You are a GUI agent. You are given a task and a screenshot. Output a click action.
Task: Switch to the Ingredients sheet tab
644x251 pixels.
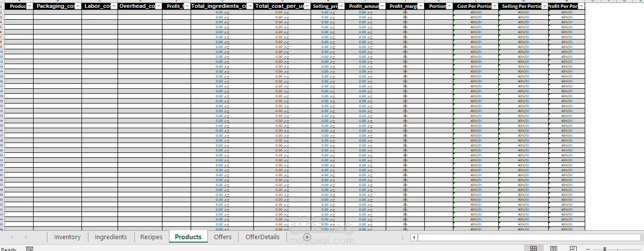(111, 237)
